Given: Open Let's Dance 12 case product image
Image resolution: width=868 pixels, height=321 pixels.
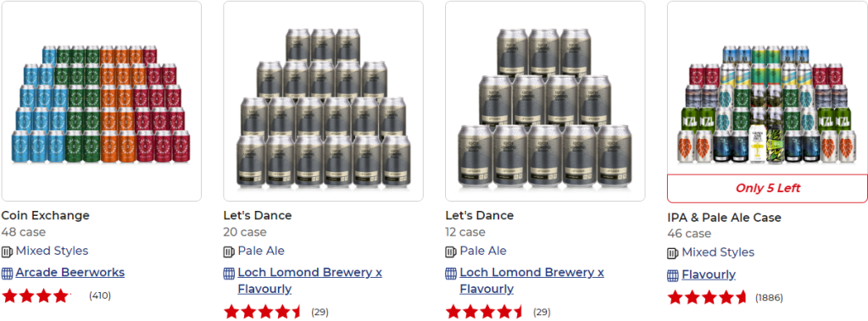Looking at the screenshot, I should (545, 101).
